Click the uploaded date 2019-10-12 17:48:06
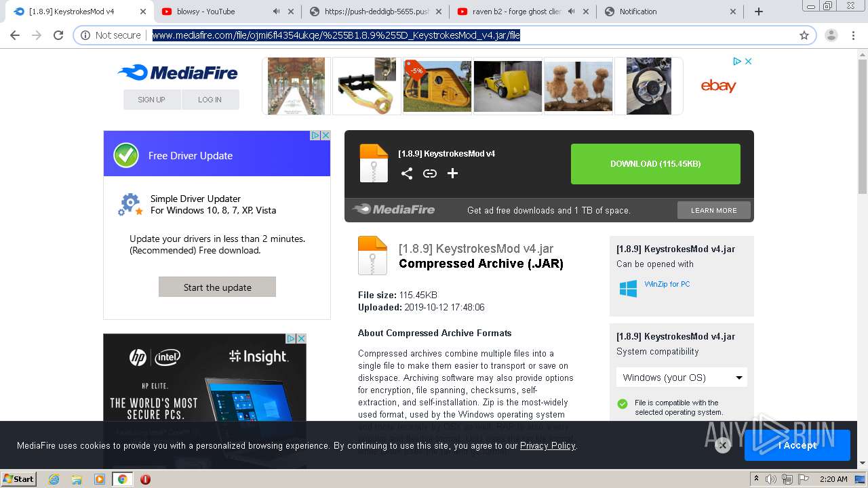The width and height of the screenshot is (868, 488). click(444, 307)
